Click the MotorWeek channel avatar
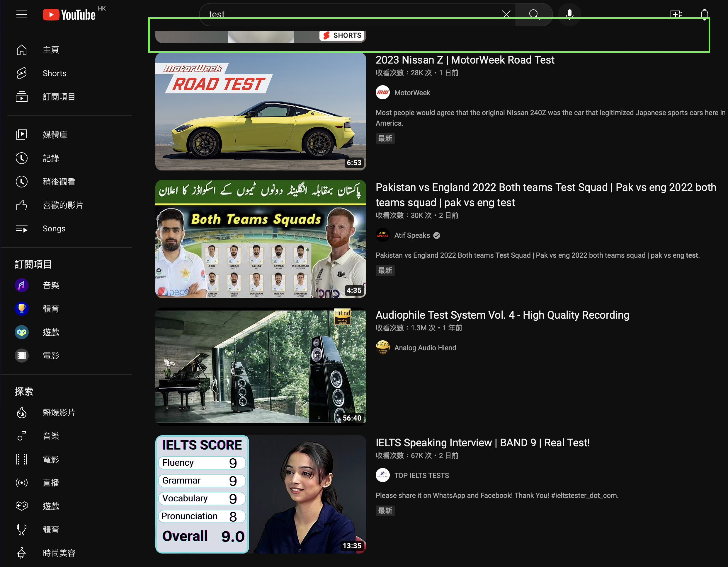This screenshot has height=567, width=728. 383,92
